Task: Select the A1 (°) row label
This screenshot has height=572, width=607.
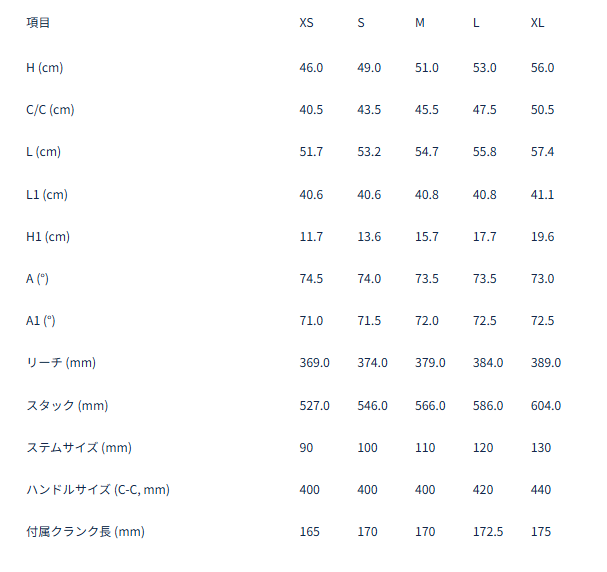Action: [x=41, y=321]
